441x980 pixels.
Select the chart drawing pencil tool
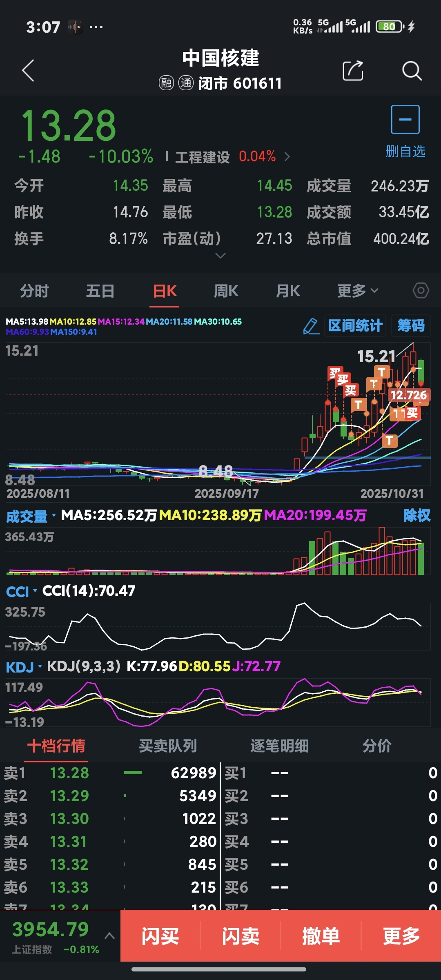311,326
